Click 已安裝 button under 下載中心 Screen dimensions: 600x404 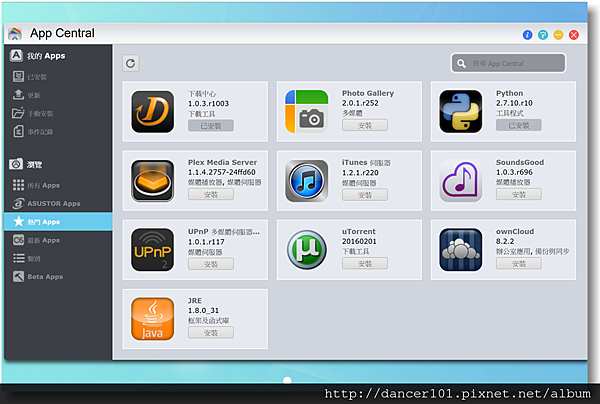(x=211, y=125)
